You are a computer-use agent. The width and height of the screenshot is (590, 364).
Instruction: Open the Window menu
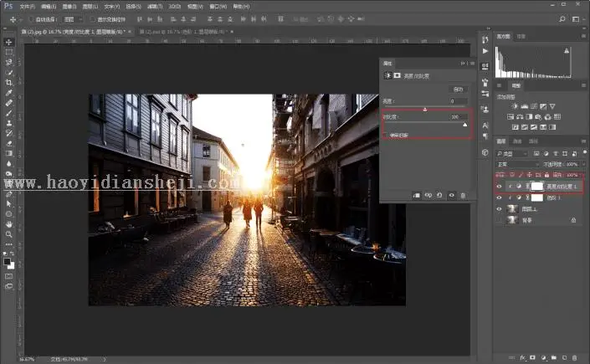pyautogui.click(x=218, y=7)
